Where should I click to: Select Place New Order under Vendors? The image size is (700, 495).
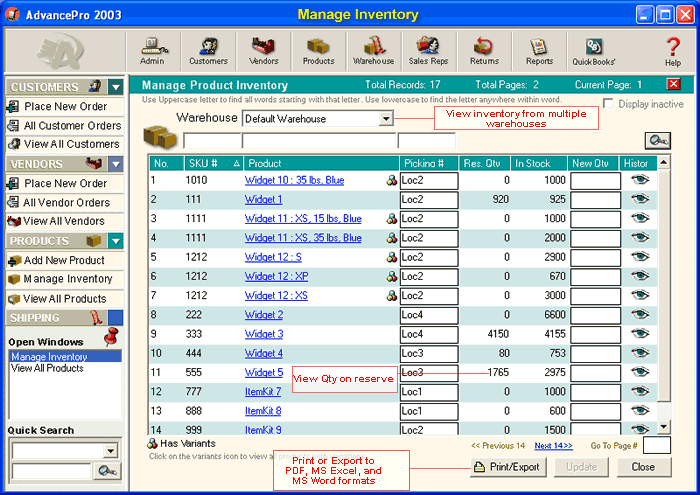click(65, 183)
